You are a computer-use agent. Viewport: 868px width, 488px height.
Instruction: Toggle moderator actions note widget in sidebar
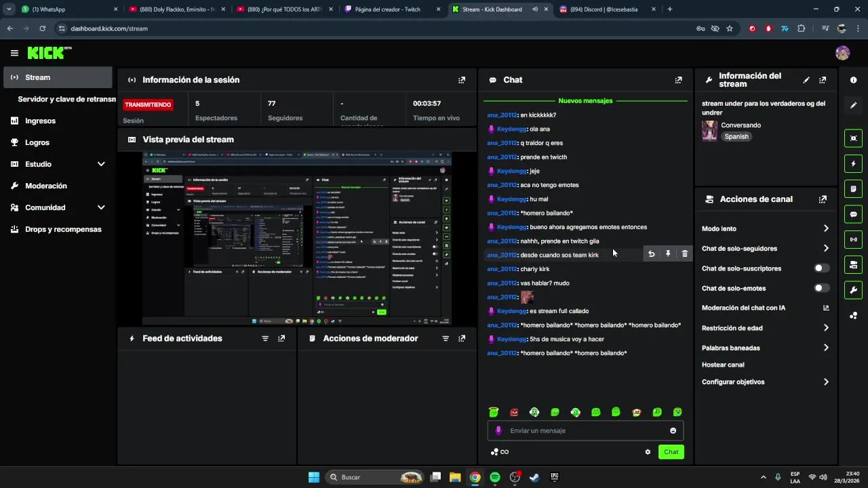[853, 188]
